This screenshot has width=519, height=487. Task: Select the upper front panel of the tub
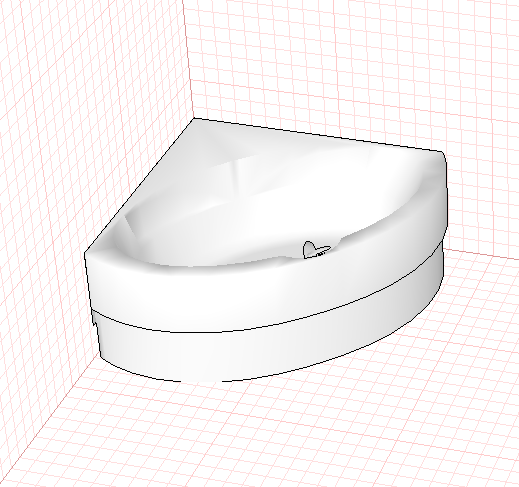(x=260, y=293)
